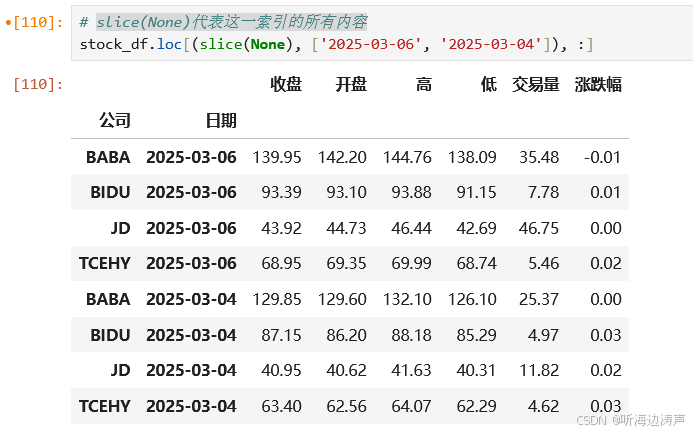Click the value 40.62

point(346,370)
